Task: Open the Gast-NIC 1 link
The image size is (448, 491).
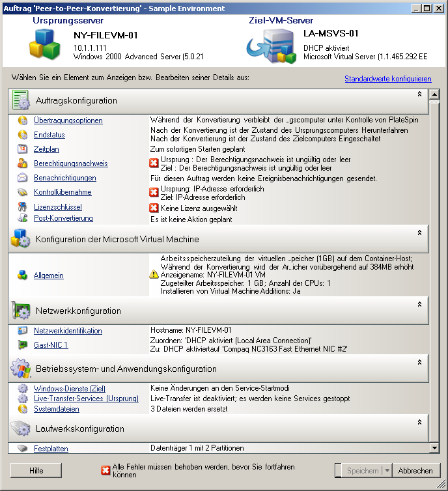Action: (x=51, y=345)
